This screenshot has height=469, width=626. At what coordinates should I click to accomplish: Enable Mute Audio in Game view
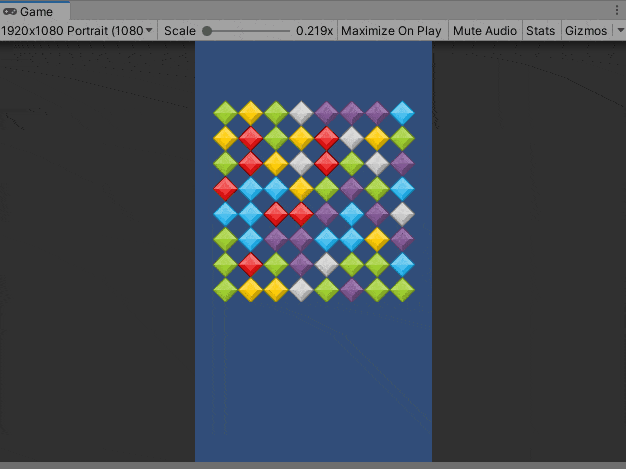coord(485,31)
